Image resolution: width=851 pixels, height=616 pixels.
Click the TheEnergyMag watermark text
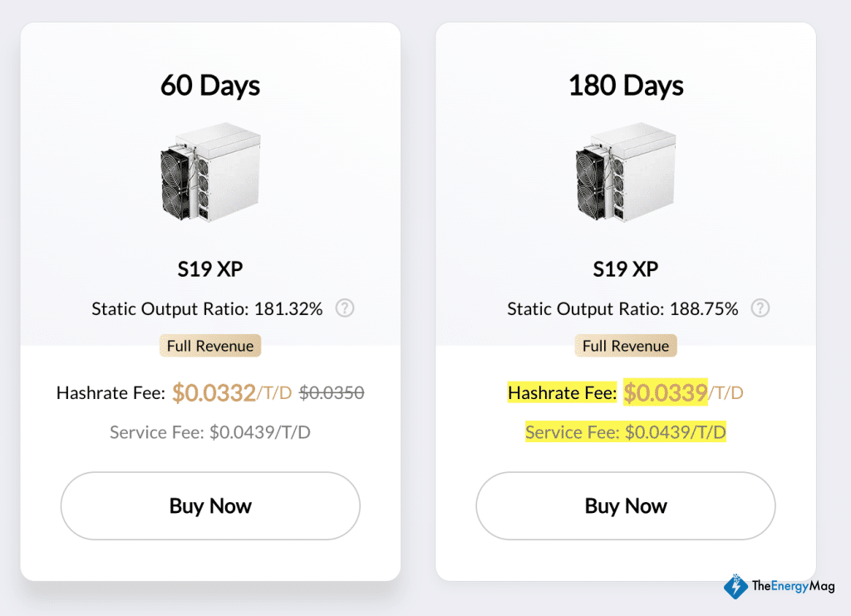pos(792,586)
